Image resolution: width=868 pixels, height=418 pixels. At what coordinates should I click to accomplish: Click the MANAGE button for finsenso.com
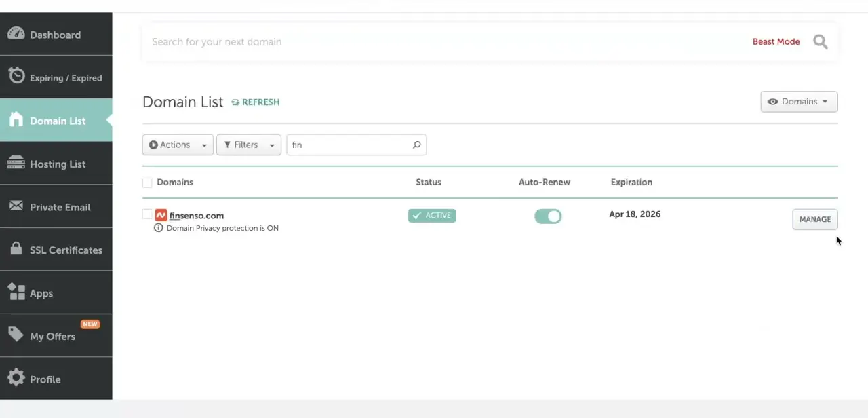pyautogui.click(x=815, y=219)
